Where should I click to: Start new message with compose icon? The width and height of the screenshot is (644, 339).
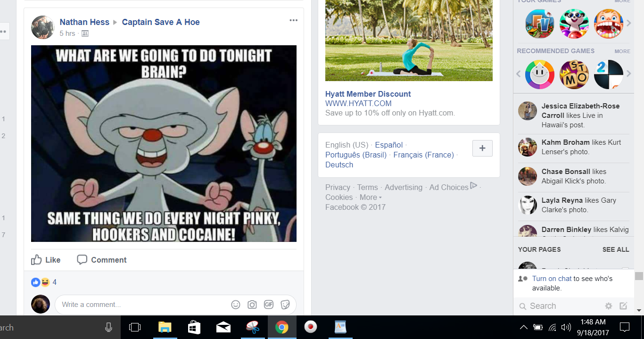623,306
